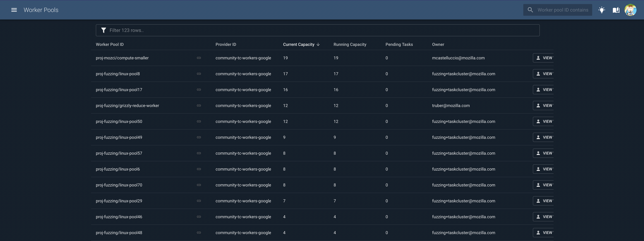Open the navigation hamburger menu
Viewport: 644px width, 241px height.
[x=14, y=10]
